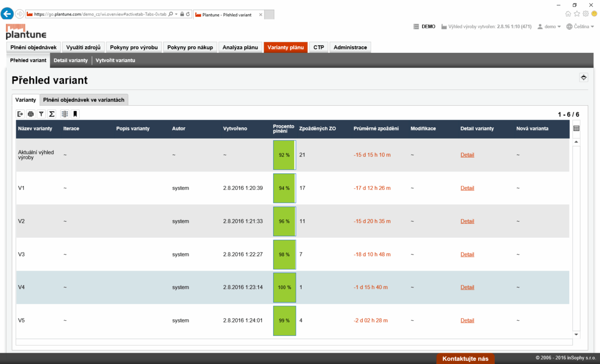The height and width of the screenshot is (364, 600).
Task: Click the bookmark icon in table toolbar
Action: [75, 114]
